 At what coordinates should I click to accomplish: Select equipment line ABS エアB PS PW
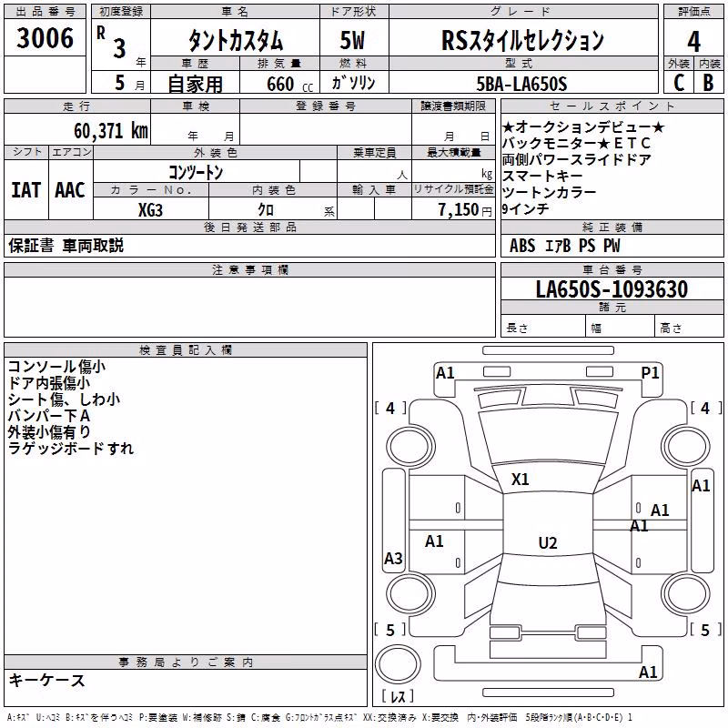pyautogui.click(x=564, y=246)
